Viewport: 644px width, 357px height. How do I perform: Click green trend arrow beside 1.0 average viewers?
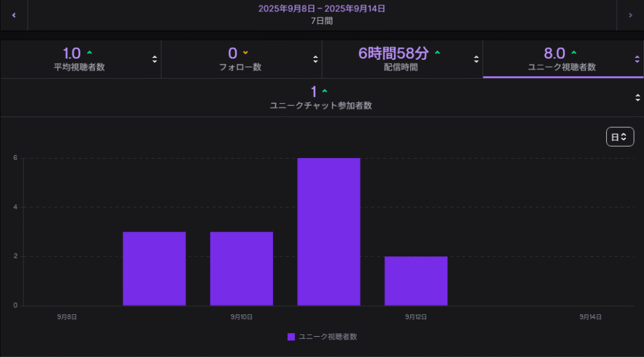coord(89,53)
